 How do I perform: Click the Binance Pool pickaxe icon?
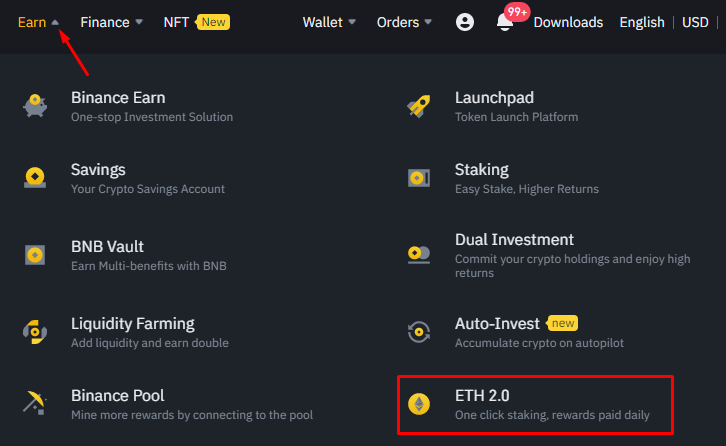point(35,403)
